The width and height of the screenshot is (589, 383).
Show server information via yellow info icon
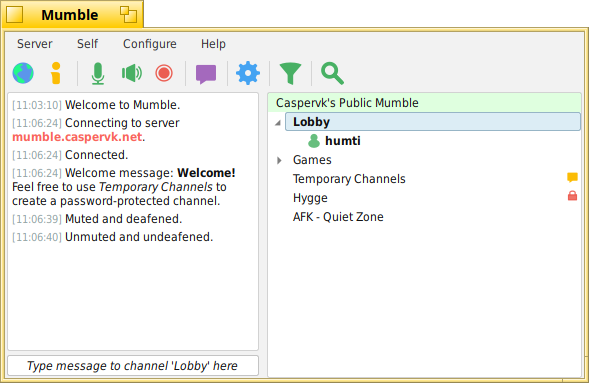click(56, 73)
